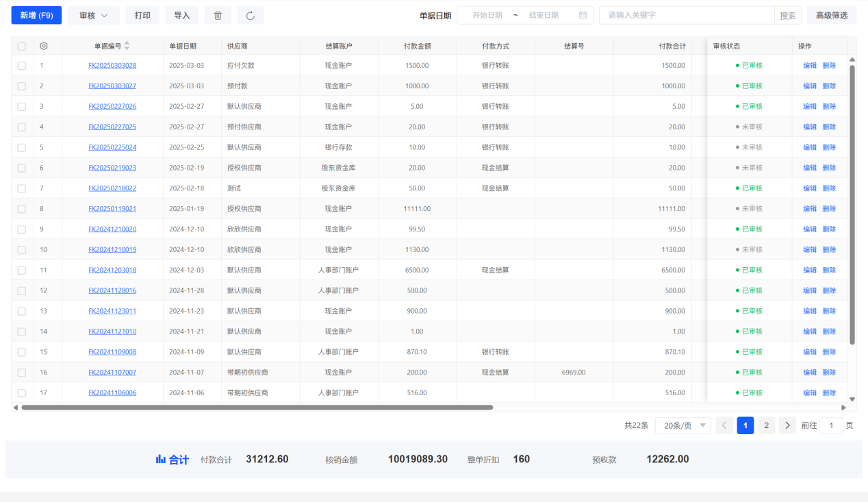868x502 pixels.
Task: Switch to page 2 in pagination
Action: point(766,425)
